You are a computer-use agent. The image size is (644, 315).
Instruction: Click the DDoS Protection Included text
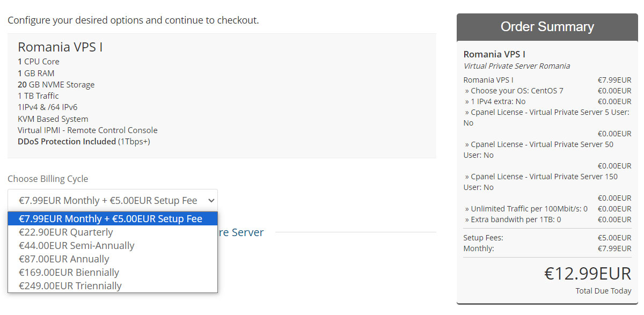point(67,142)
